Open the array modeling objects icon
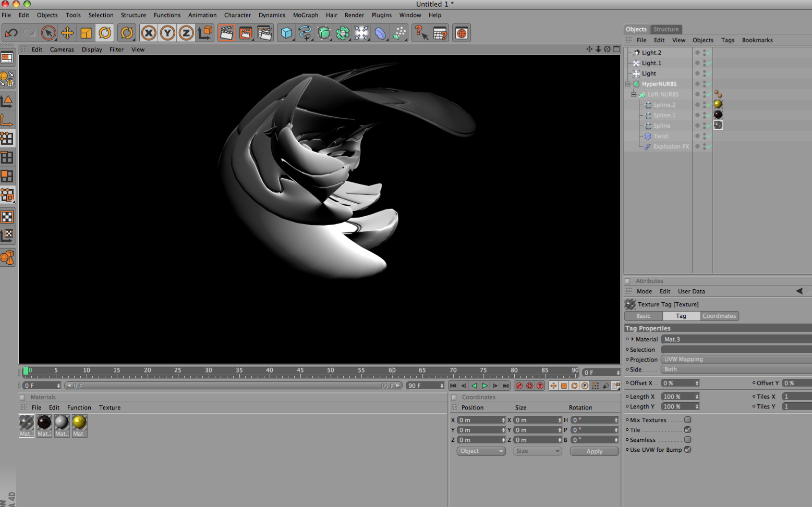 (x=343, y=33)
